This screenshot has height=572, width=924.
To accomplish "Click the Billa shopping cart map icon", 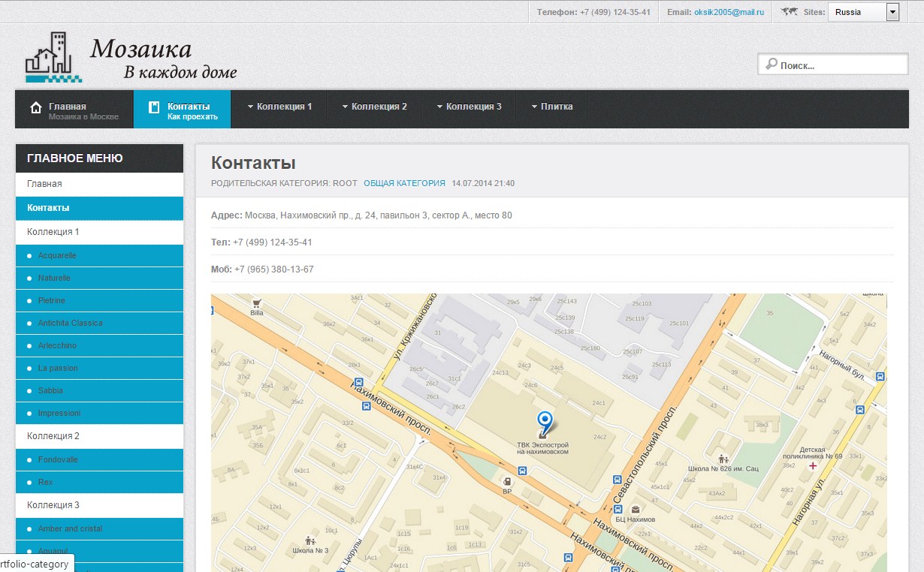I will point(257,304).
